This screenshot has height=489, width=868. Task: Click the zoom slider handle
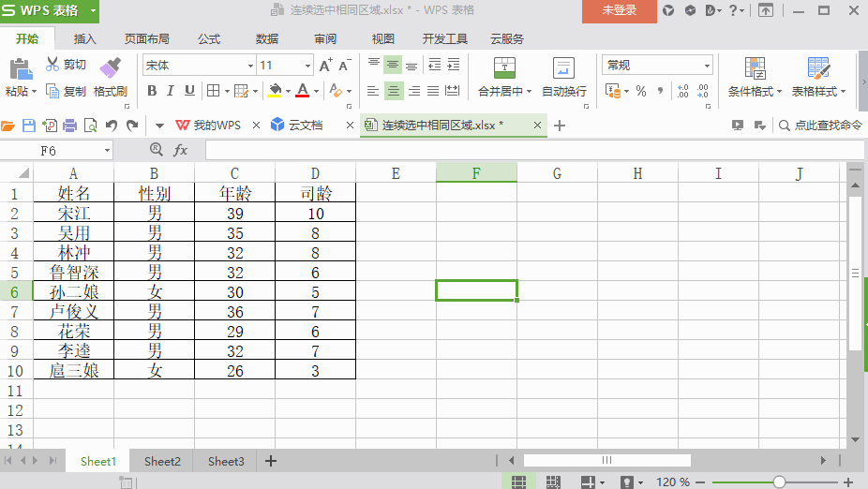tap(779, 482)
